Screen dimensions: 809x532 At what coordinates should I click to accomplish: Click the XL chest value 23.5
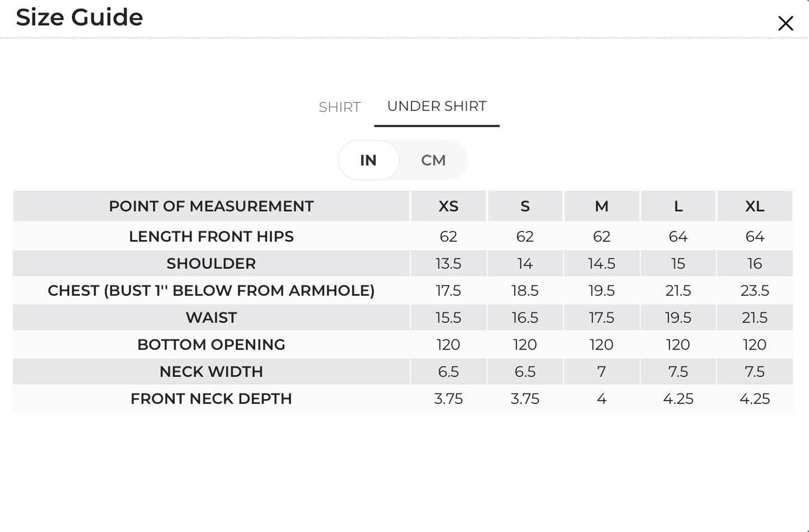[755, 291]
